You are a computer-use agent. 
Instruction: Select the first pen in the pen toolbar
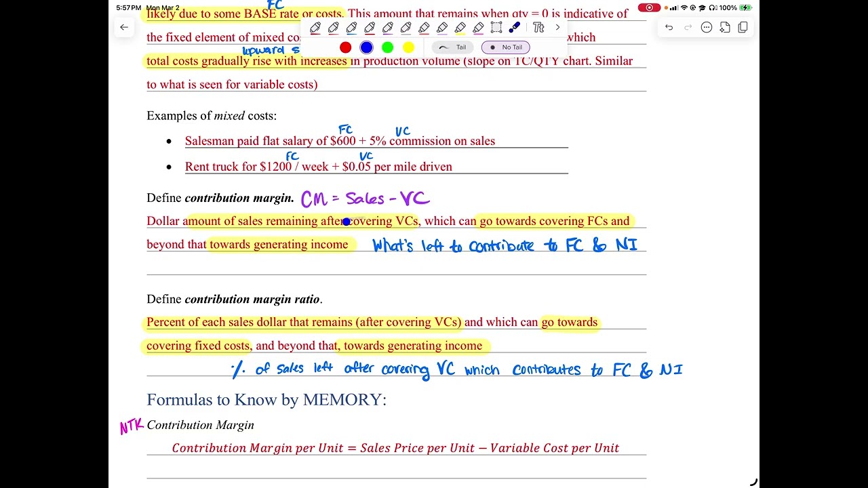315,28
